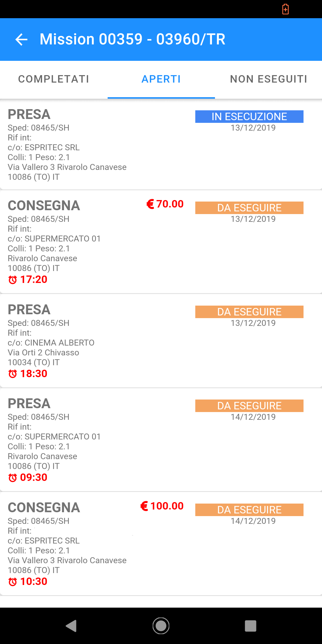322x644 pixels.
Task: Tap the euro amount 100.00
Action: point(162,506)
